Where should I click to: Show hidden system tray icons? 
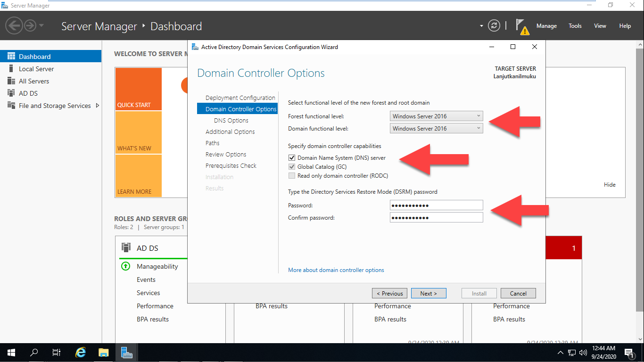pyautogui.click(x=560, y=352)
